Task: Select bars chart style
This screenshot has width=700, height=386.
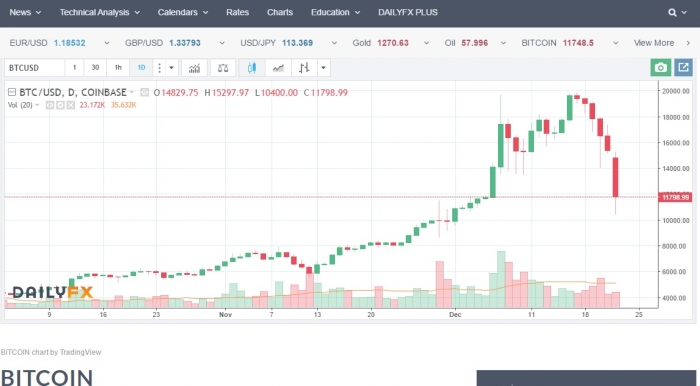Action: click(x=304, y=68)
